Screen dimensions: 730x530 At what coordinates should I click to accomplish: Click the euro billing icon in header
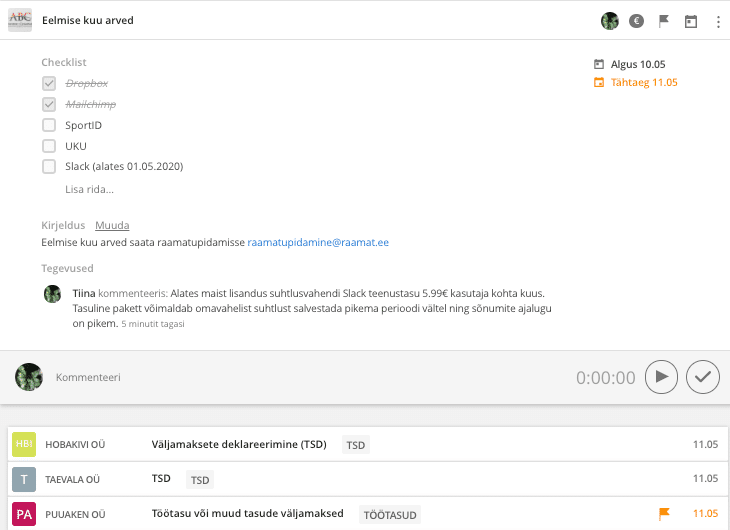pyautogui.click(x=636, y=21)
